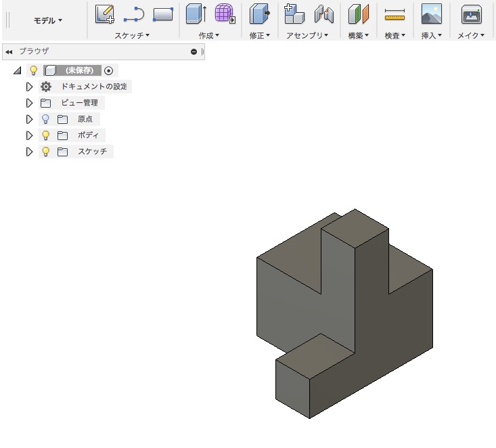Open the 修正 toolbar menu
Viewport: 496px width, 448px height.
click(x=259, y=35)
